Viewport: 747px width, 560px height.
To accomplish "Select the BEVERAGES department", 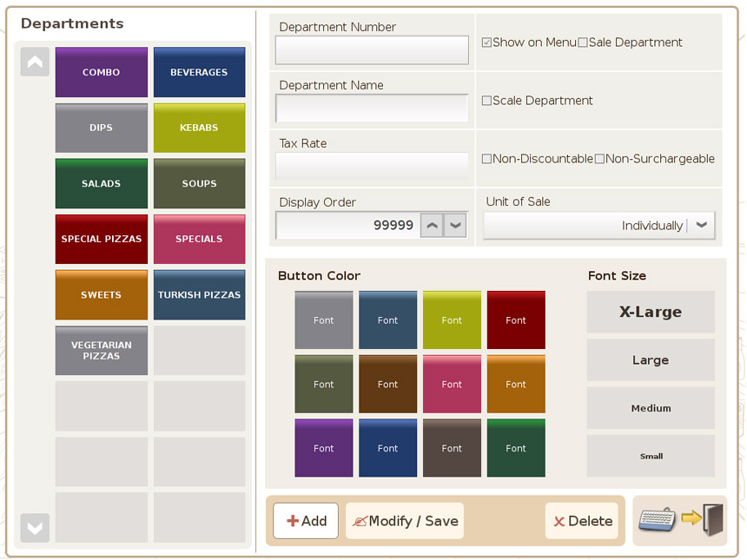I will (199, 72).
